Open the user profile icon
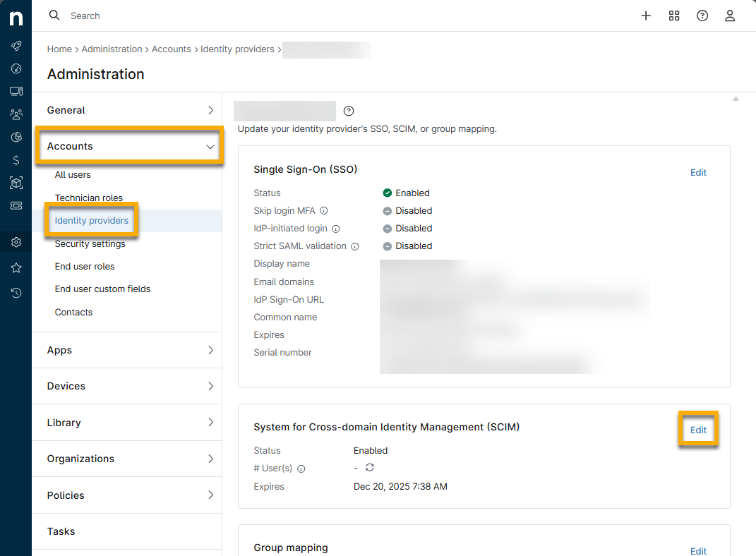This screenshot has width=756, height=556. pyautogui.click(x=730, y=16)
